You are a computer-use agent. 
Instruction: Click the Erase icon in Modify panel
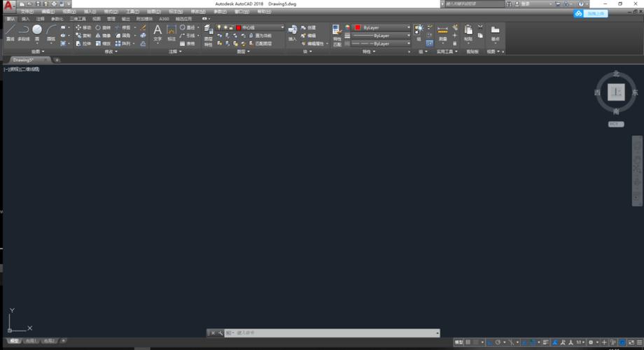click(143, 27)
